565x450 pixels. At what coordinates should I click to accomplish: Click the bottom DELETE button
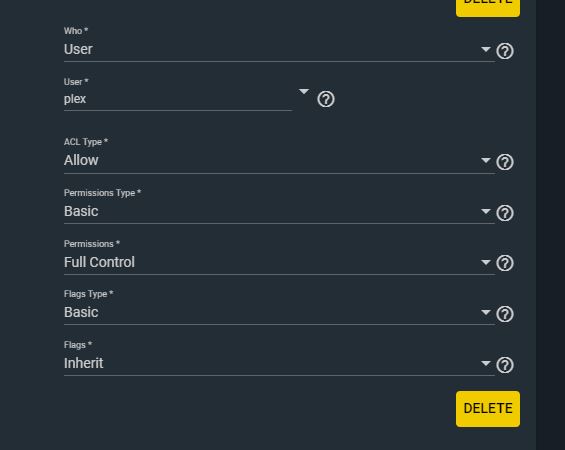pos(488,409)
